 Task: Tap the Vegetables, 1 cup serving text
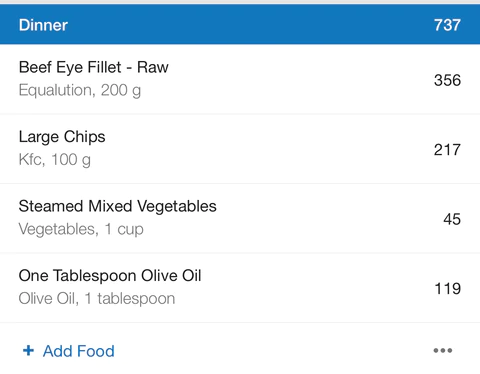(81, 229)
